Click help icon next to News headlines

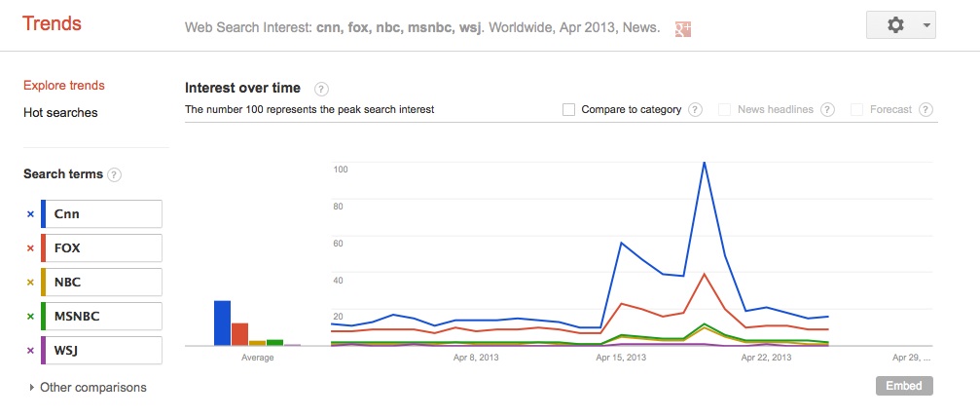coord(827,110)
